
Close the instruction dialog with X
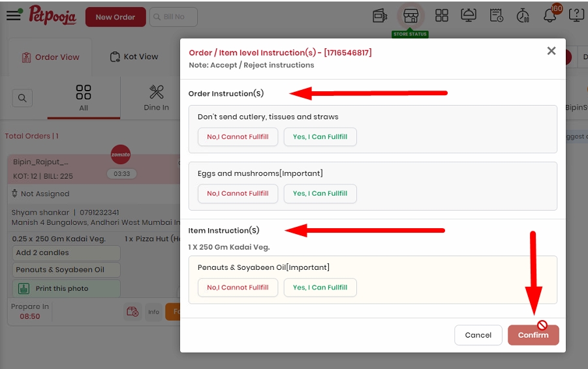click(x=551, y=51)
